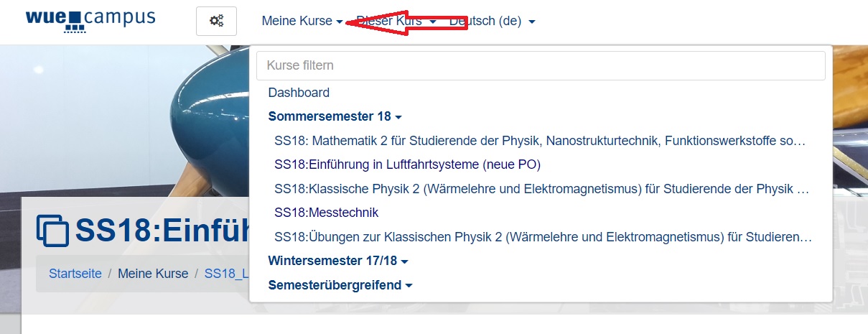Collapse the Sommersemester 18 section
Viewport: 868px width, 334px height.
click(x=335, y=116)
